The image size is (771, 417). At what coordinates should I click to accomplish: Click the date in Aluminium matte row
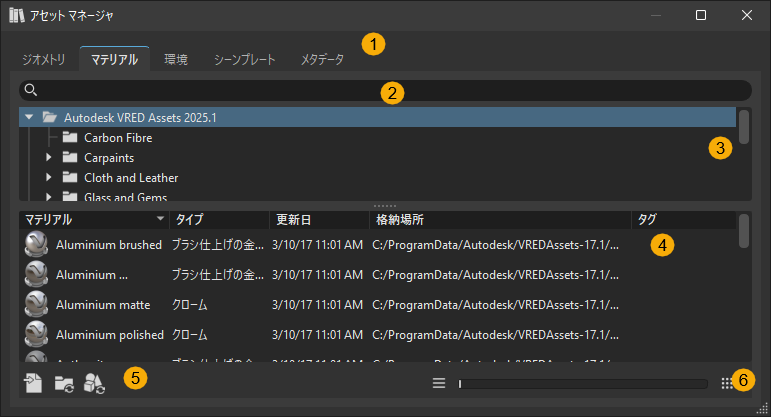pyautogui.click(x=317, y=305)
